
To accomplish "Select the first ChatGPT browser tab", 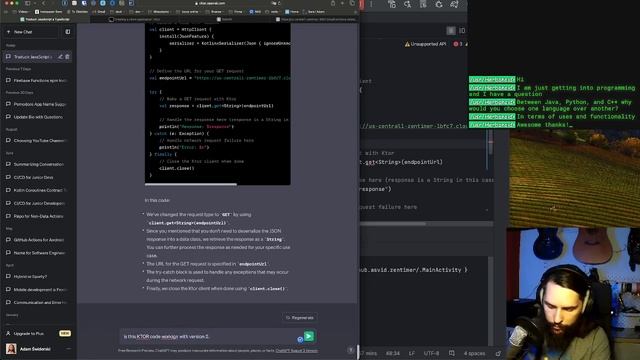I will [x=45, y=19].
